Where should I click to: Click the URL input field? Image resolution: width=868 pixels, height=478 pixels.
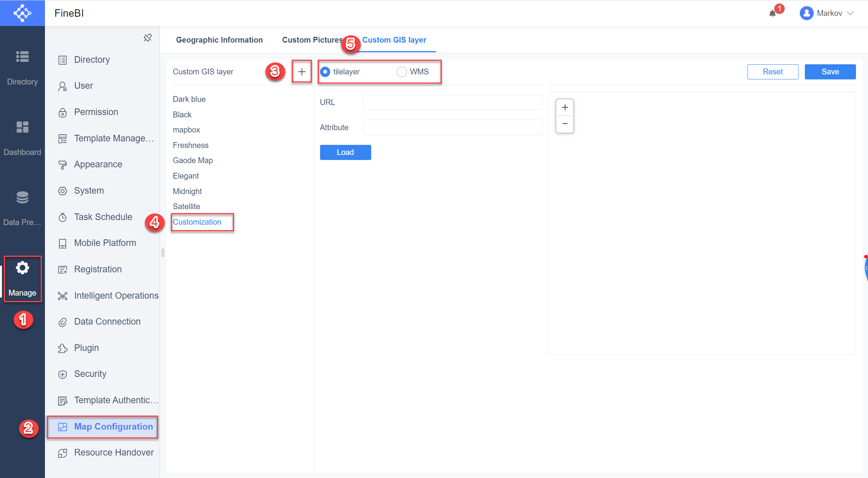(453, 102)
